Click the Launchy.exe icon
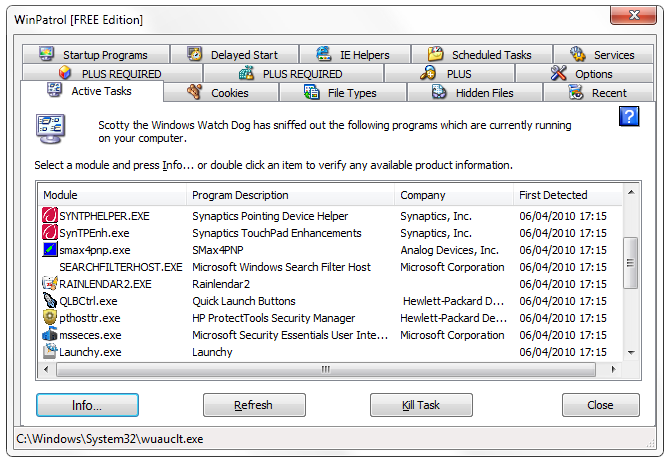 point(50,352)
